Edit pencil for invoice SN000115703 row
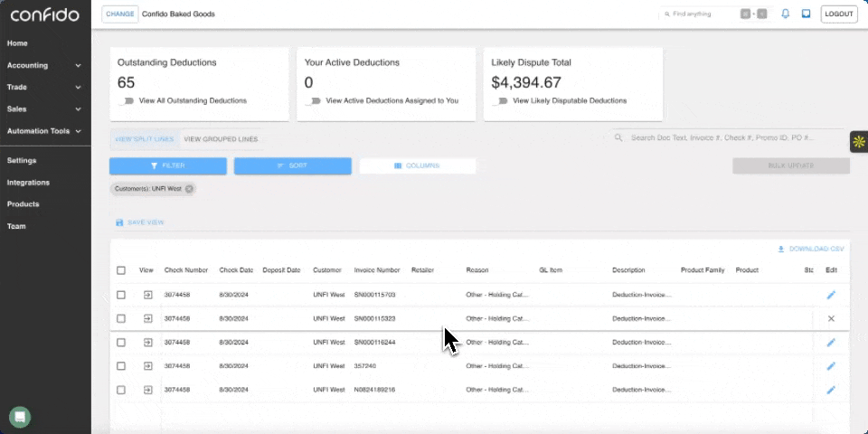This screenshot has height=434, width=868. pyautogui.click(x=831, y=295)
